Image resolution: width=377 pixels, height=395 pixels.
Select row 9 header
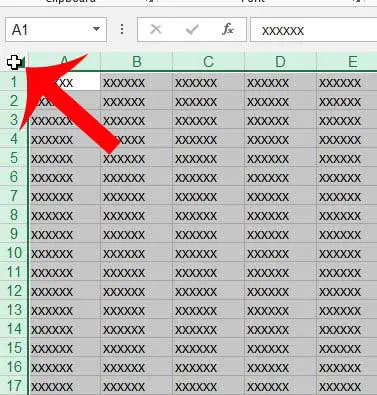14,234
